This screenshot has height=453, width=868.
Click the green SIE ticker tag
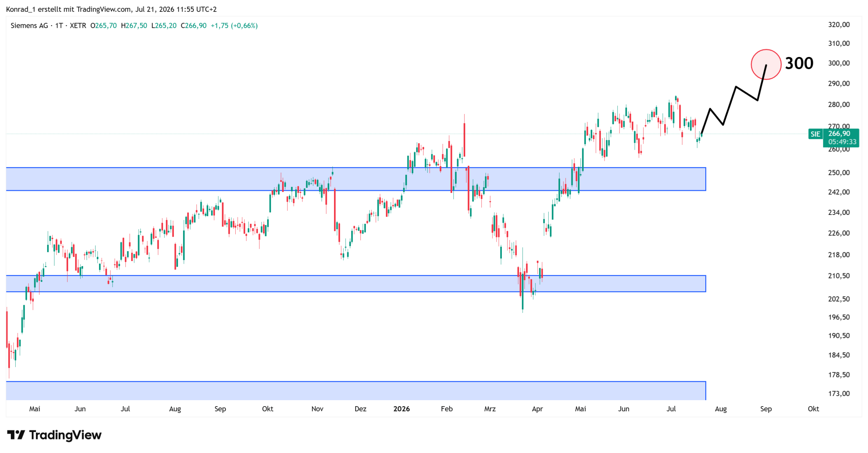point(815,134)
